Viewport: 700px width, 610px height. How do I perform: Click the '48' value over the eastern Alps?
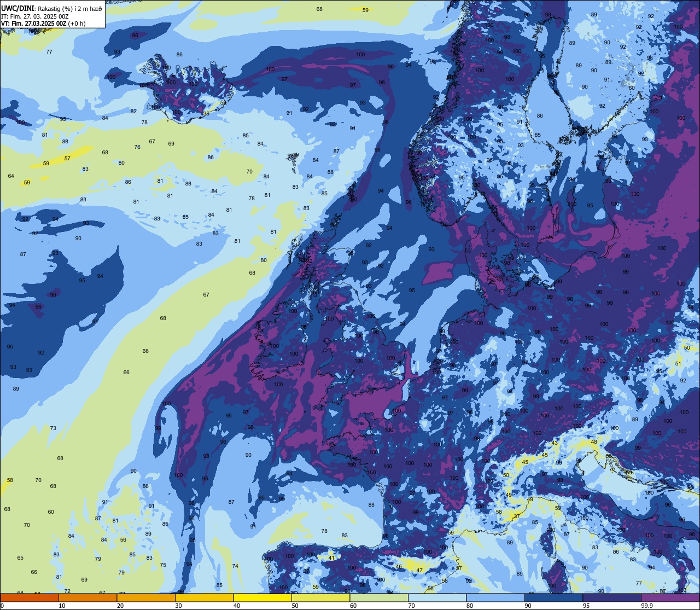click(594, 441)
